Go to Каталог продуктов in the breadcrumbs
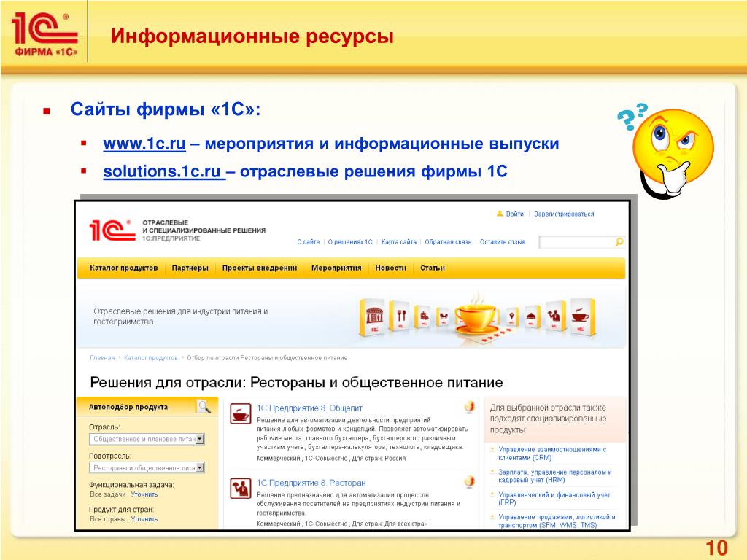 [150, 357]
